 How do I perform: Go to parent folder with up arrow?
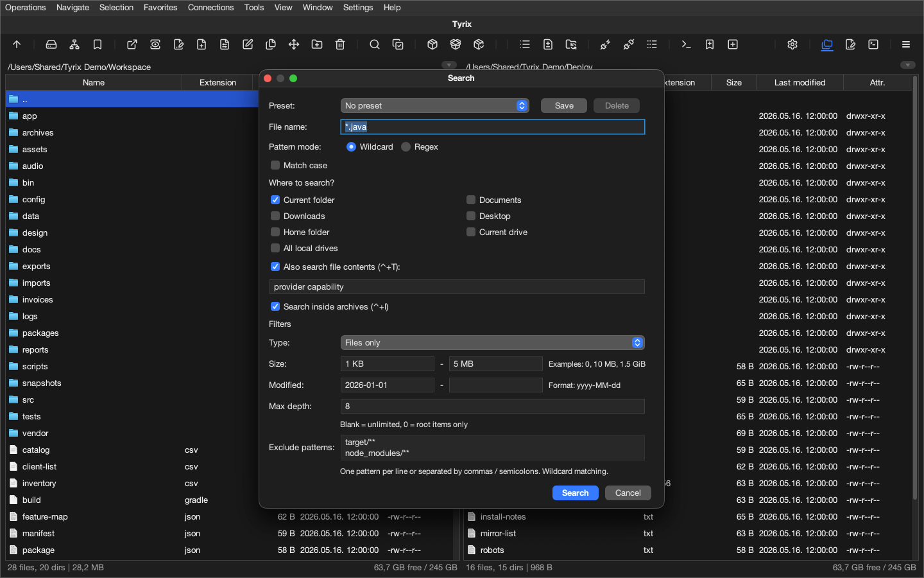(x=17, y=44)
